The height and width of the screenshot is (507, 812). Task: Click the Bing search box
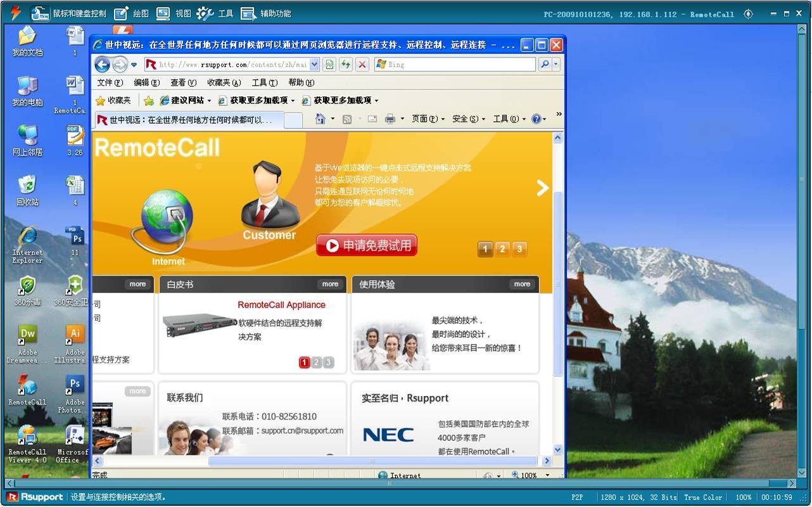[454, 64]
